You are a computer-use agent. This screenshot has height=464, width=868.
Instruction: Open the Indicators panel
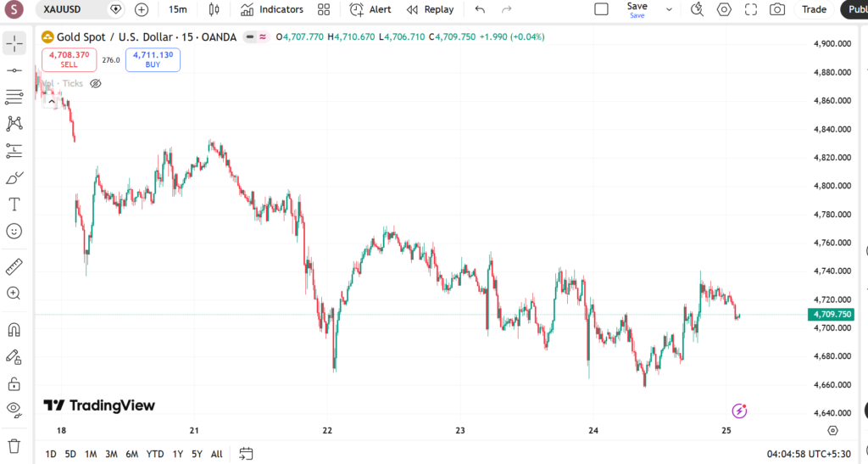tap(271, 9)
